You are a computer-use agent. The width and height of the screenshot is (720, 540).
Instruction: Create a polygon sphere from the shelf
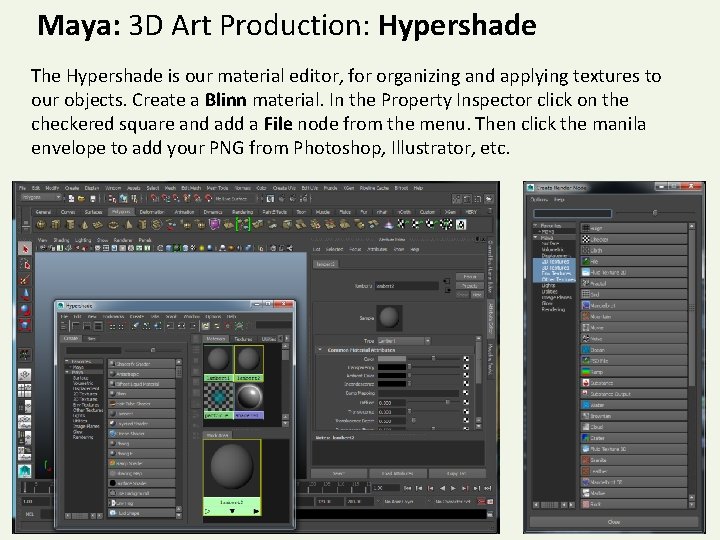pyautogui.click(x=41, y=225)
